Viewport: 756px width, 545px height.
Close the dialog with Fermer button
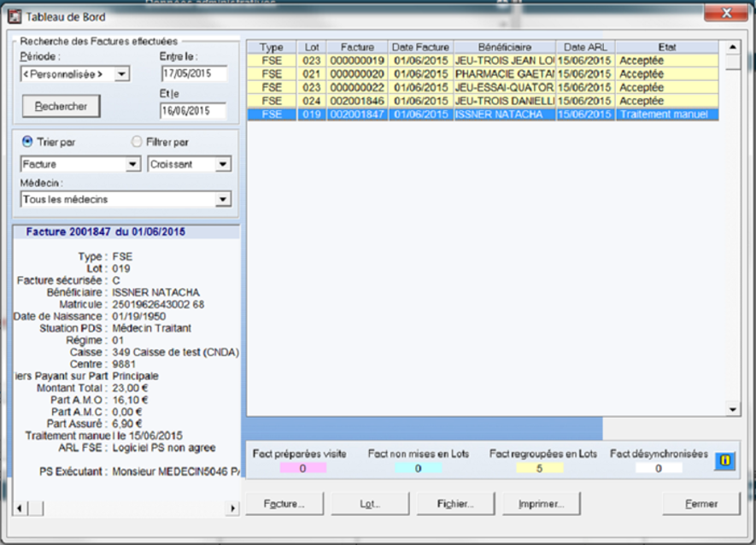(x=701, y=504)
